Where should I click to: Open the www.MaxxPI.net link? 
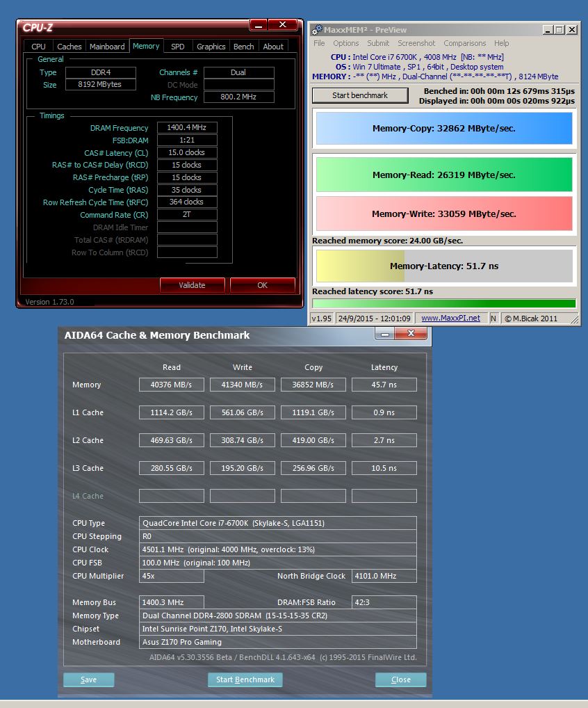[x=450, y=319]
